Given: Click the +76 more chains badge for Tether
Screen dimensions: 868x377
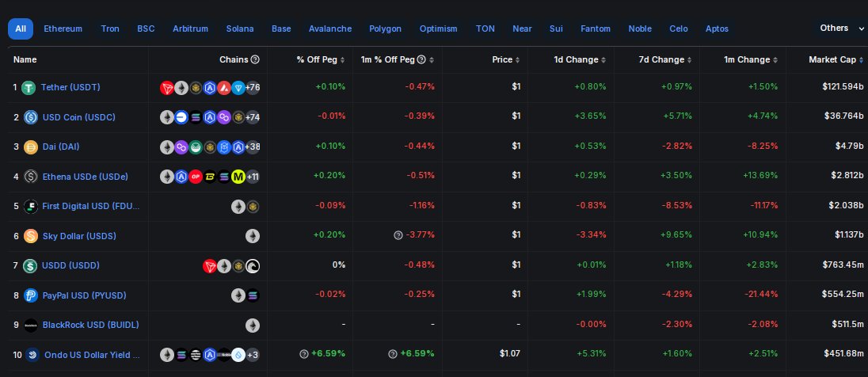Looking at the screenshot, I should pyautogui.click(x=253, y=87).
